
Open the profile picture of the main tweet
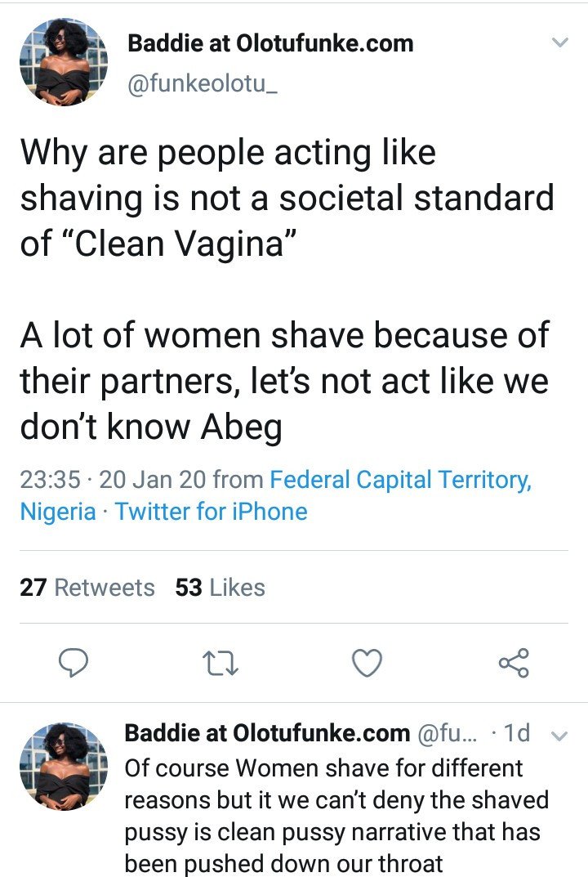pyautogui.click(x=63, y=62)
